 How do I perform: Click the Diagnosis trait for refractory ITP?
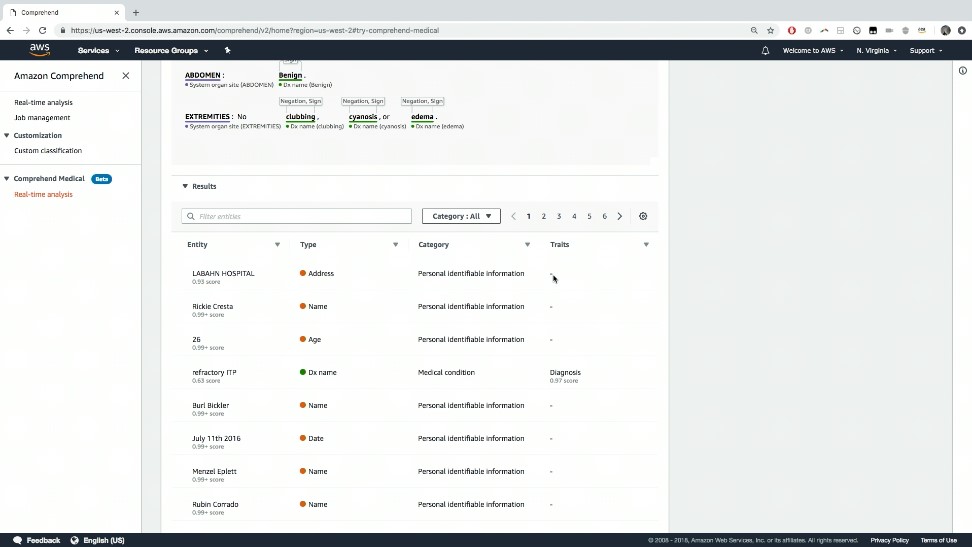[x=565, y=373]
